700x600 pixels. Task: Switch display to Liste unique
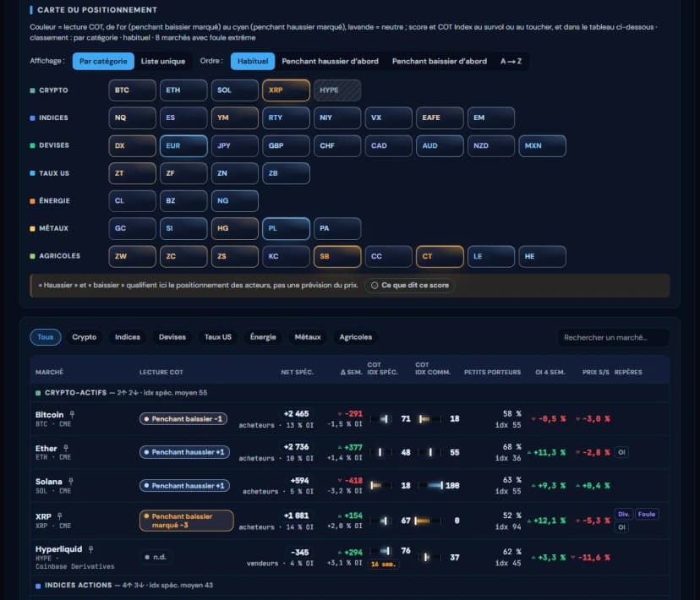coord(163,61)
